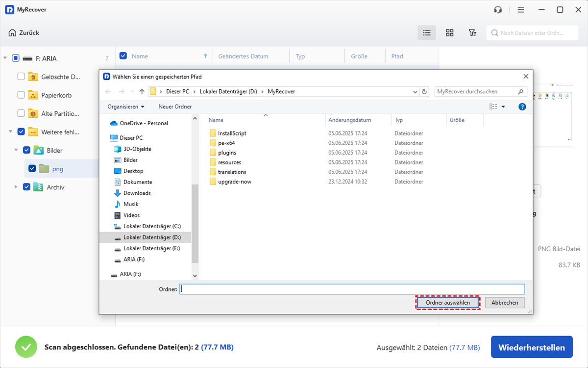Click the green scan completed checkmark icon
The height and width of the screenshot is (368, 588).
[x=25, y=347]
